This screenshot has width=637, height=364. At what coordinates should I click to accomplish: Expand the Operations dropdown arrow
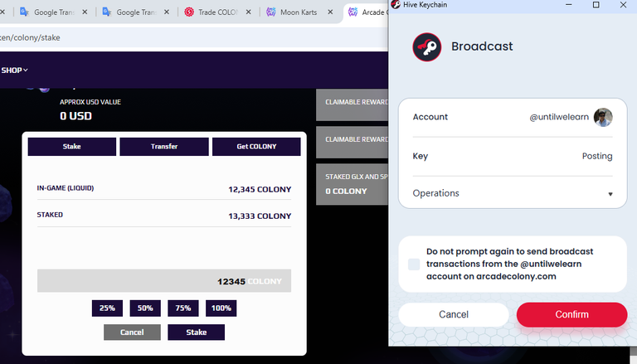click(610, 194)
